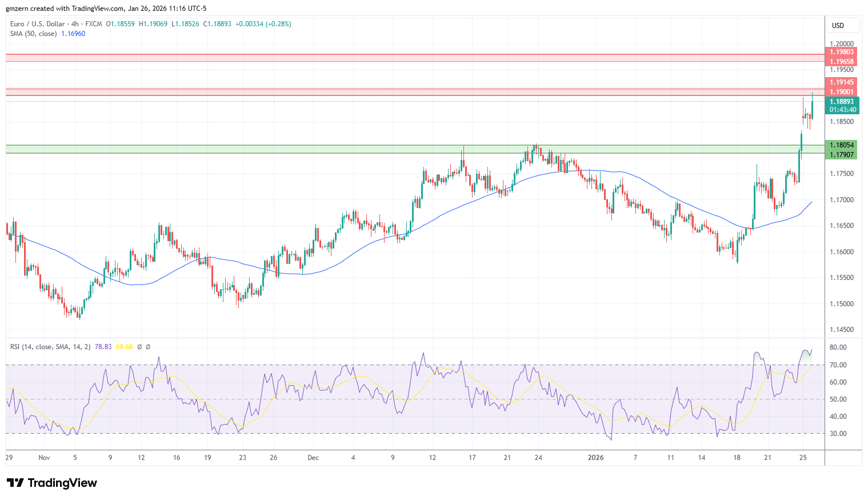The height and width of the screenshot is (500, 868).
Task: Click the RSI 50.00 axis label
Action: coord(838,399)
